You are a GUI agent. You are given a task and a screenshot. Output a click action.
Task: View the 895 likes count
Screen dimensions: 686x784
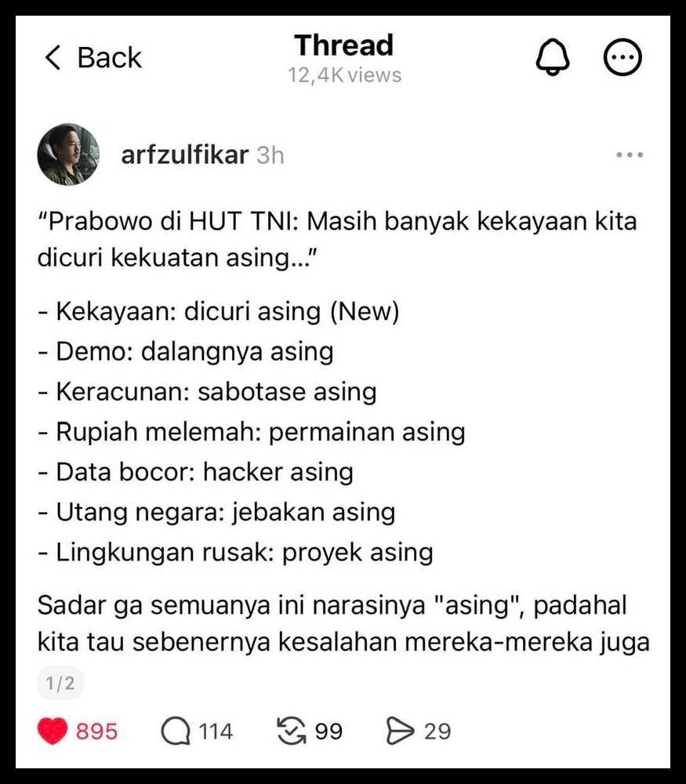tap(96, 731)
